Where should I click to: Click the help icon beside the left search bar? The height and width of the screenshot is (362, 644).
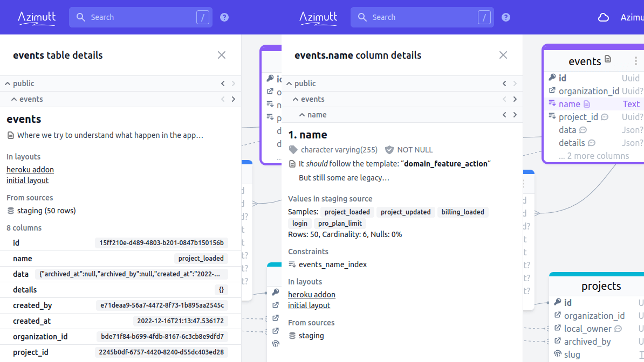(x=224, y=17)
